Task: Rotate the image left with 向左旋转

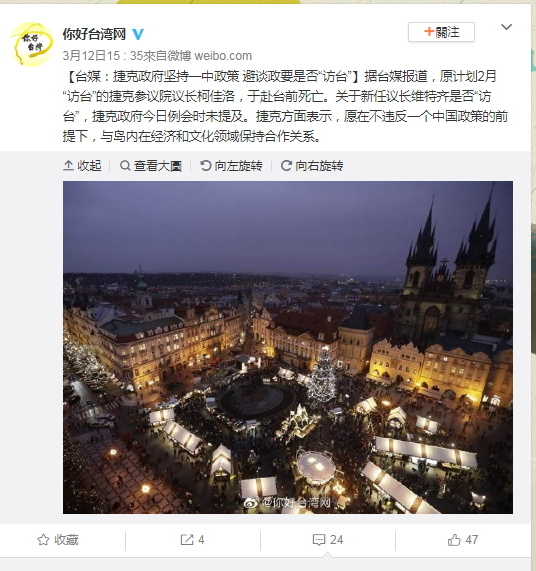Action: pos(231,166)
